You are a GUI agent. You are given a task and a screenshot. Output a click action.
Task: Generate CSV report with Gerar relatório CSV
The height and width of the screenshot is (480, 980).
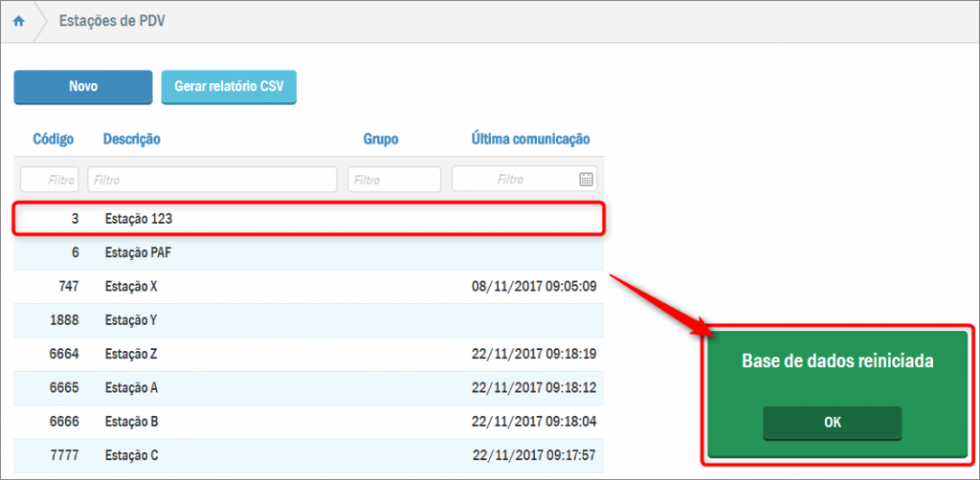coord(229,86)
